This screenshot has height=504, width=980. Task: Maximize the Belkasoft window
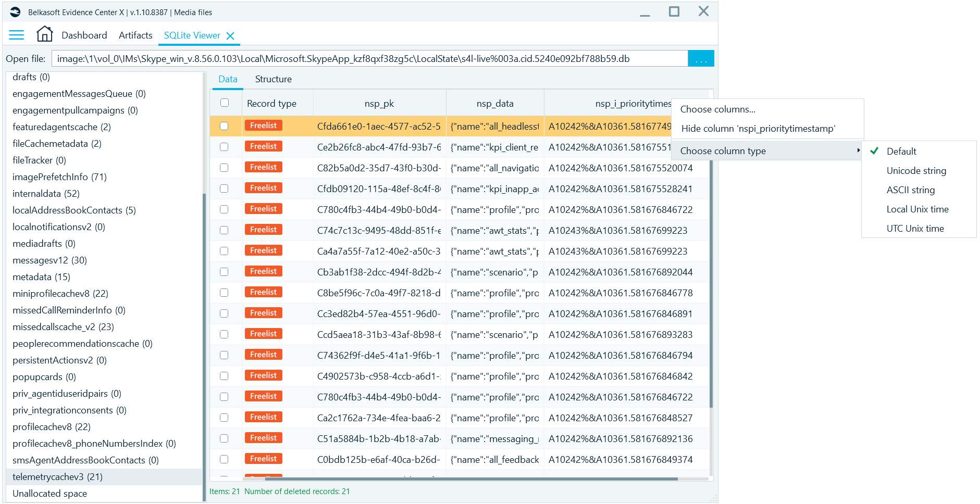(674, 11)
